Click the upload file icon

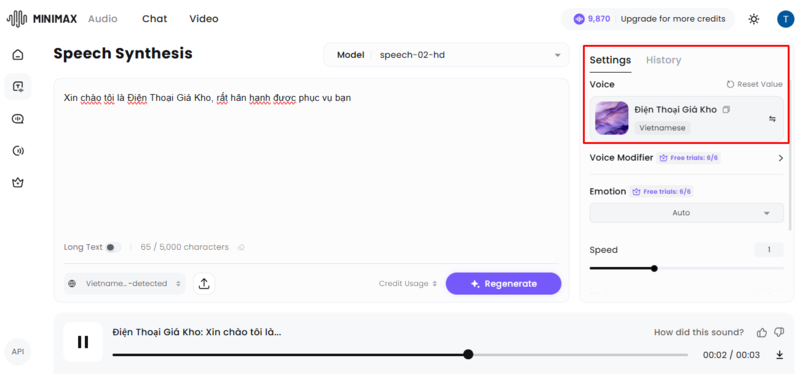(204, 284)
